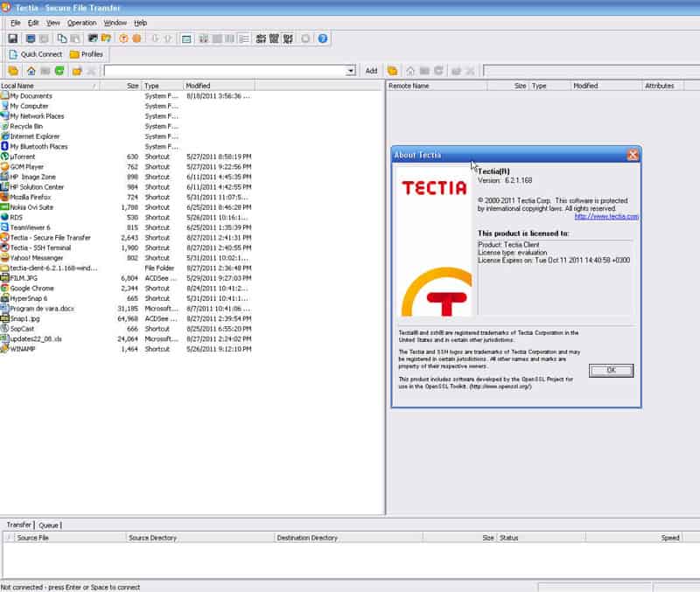Image resolution: width=700 pixels, height=592 pixels.
Task: Select the GOM Player shortcut
Action: tap(27, 167)
